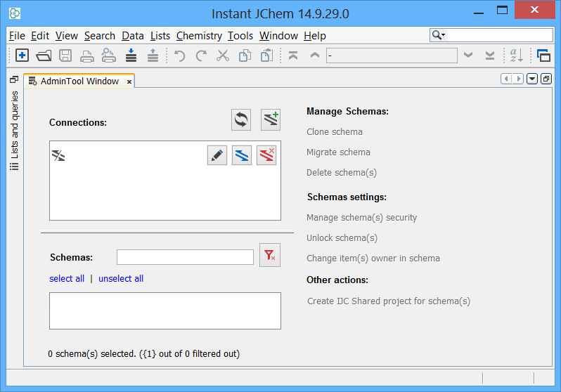Expand Lists and queries side panel

(14, 131)
